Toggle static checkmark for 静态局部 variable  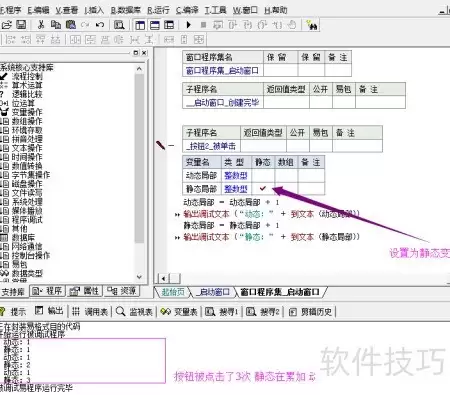(x=263, y=189)
